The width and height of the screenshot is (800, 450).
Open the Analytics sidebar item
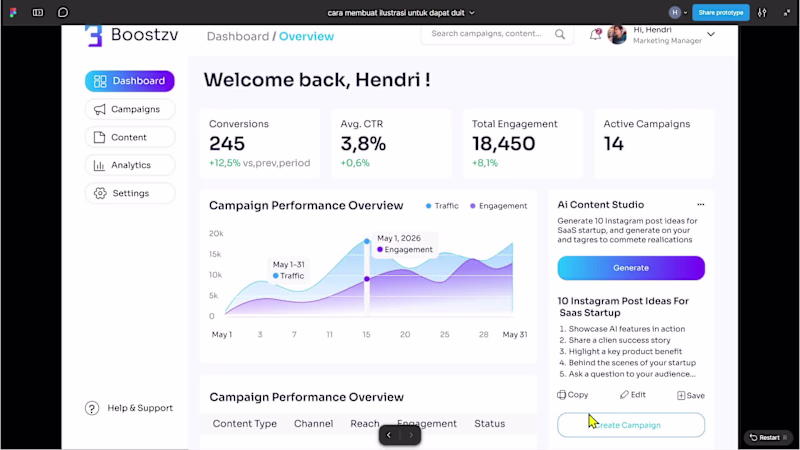130,165
